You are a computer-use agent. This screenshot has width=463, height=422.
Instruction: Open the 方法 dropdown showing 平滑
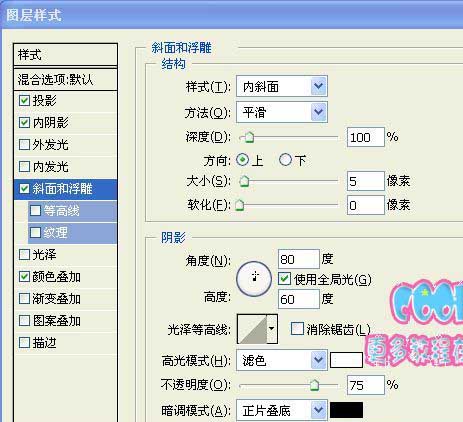coord(282,112)
